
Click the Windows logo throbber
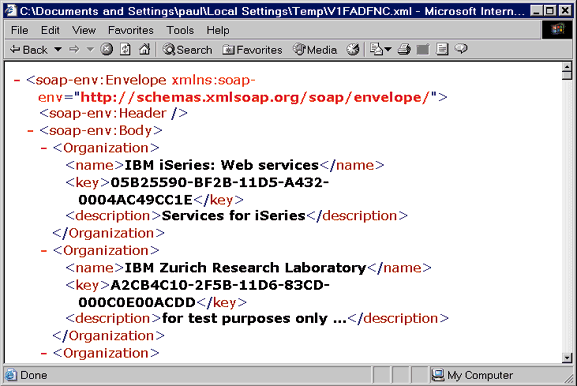pos(557,29)
